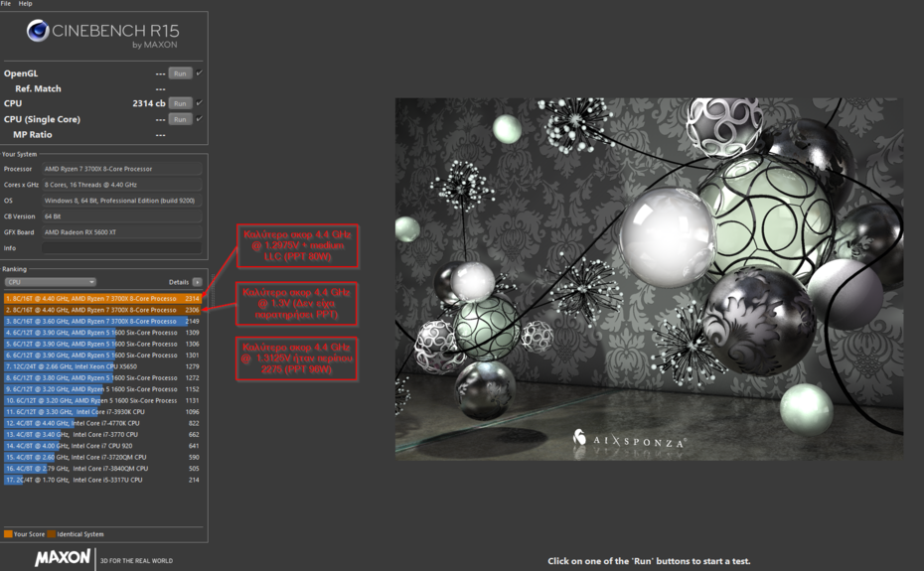Select the Core i7-3840QM ranking row
The height and width of the screenshot is (571, 924).
[x=102, y=469]
